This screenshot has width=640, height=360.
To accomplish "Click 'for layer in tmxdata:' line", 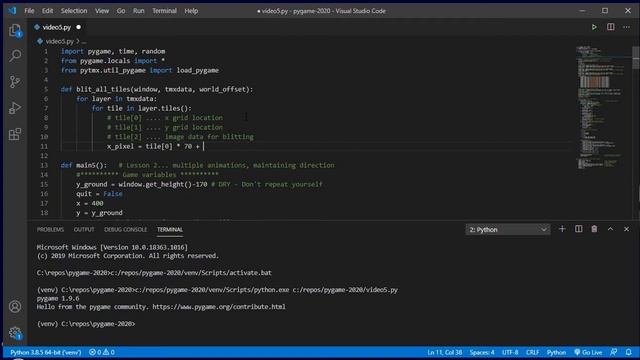I will click(116, 99).
